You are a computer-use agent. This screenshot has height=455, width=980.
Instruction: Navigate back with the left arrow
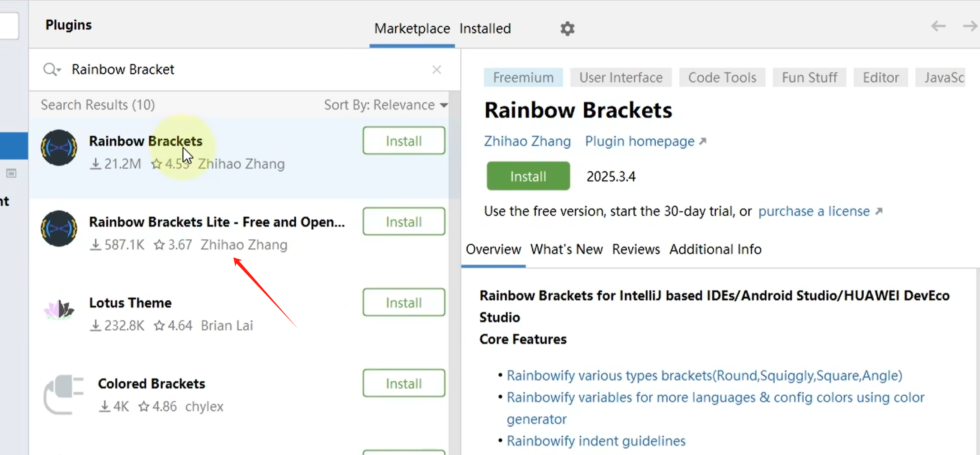(x=938, y=26)
